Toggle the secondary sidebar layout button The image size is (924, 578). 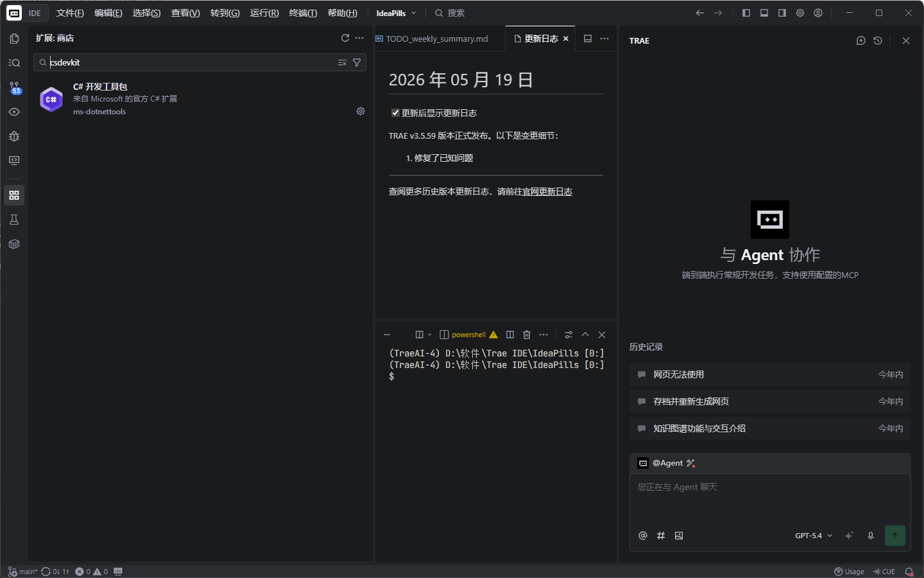pos(782,13)
